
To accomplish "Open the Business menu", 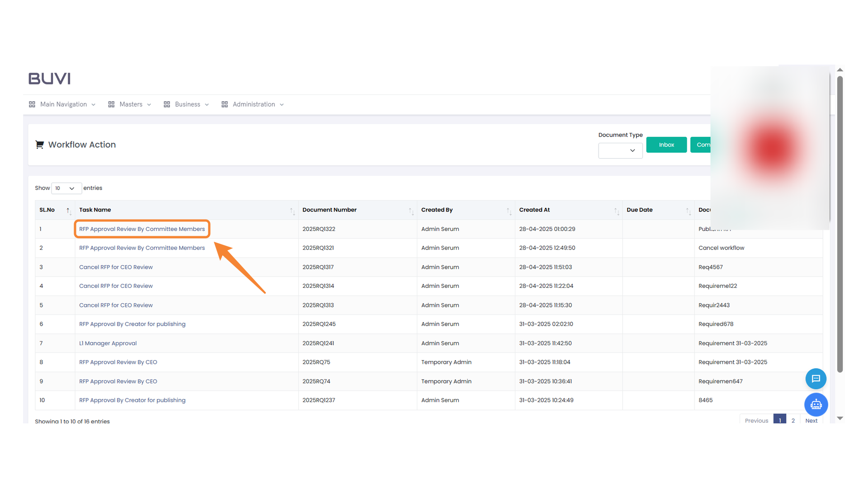I will point(186,104).
